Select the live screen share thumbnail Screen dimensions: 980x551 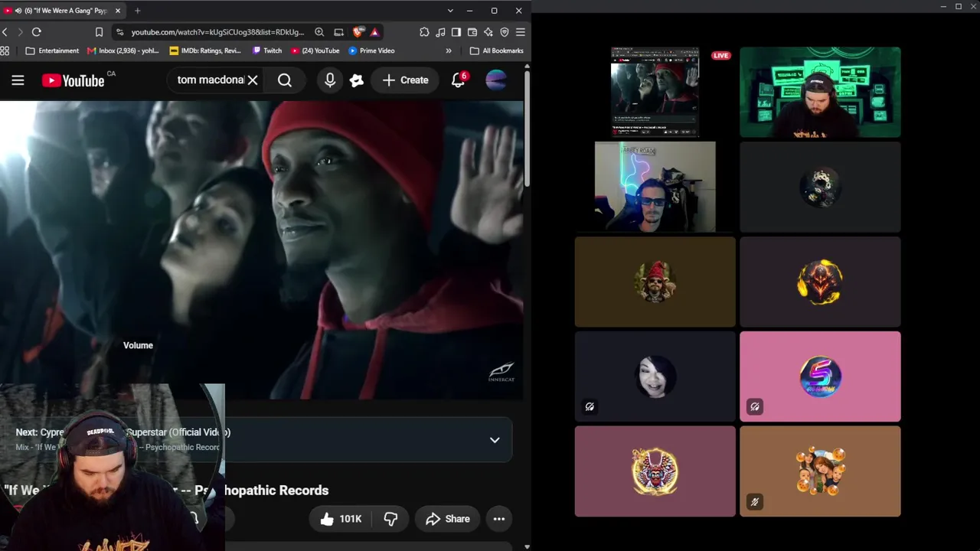click(x=655, y=92)
